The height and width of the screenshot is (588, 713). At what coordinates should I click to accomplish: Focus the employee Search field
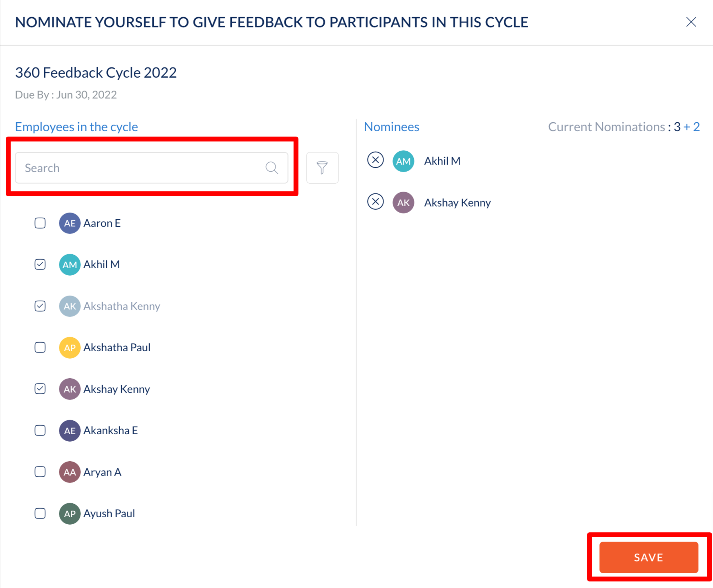click(152, 168)
